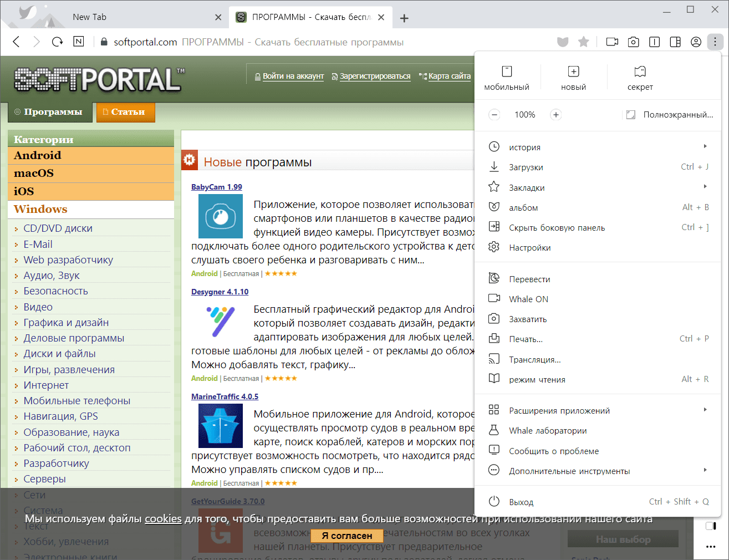This screenshot has height=560, width=729.
Task: Click the BabyCam app thumbnail icon
Action: (221, 216)
